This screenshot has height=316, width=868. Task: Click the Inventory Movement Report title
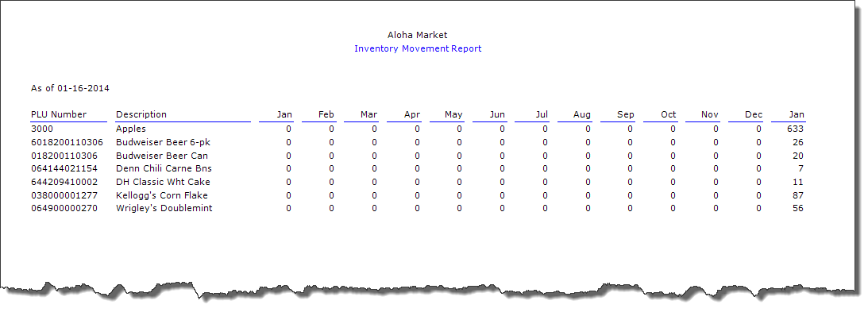point(418,48)
